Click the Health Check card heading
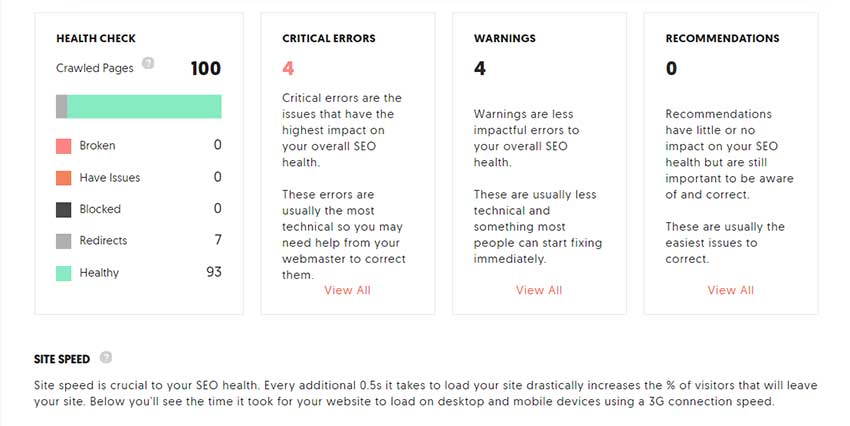Screen dimensions: 850x426 (x=96, y=38)
